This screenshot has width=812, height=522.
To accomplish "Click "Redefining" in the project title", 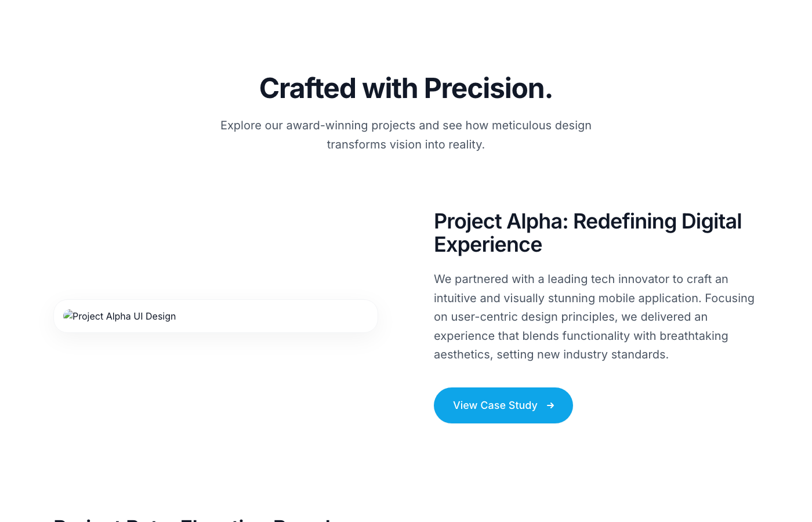I will pyautogui.click(x=625, y=222).
